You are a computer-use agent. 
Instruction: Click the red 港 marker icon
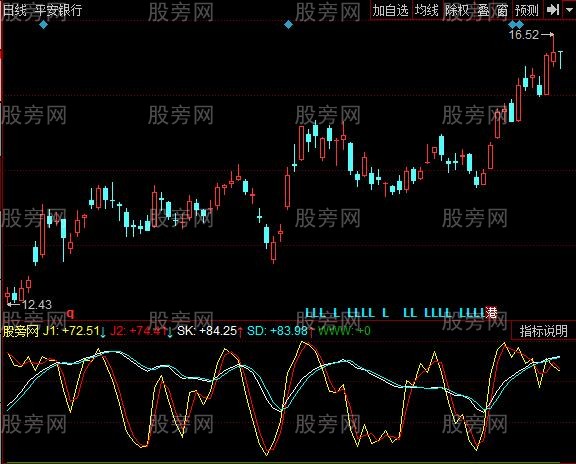pos(491,313)
